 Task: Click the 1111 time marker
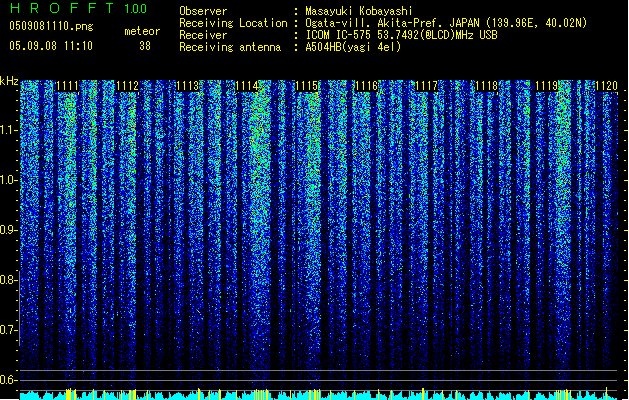pos(67,86)
